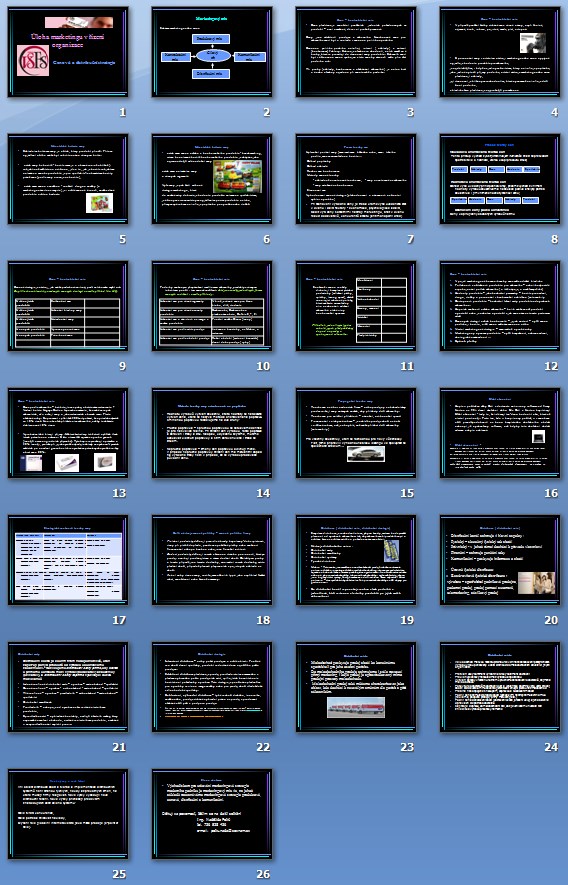Viewport: 568px width, 885px height.
Task: Select slide 26, the final contact slide
Action: [x=212, y=814]
